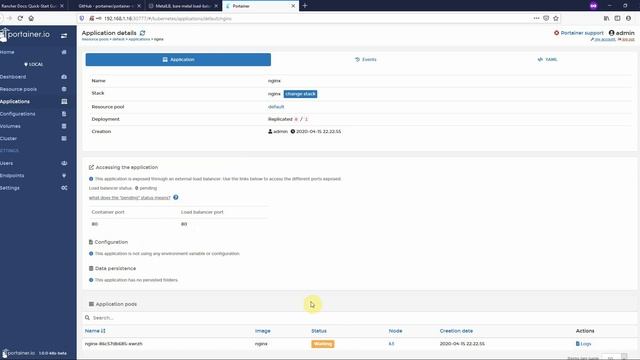This screenshot has width=640, height=360.
Task: Sort pods by Status column
Action: (319, 331)
